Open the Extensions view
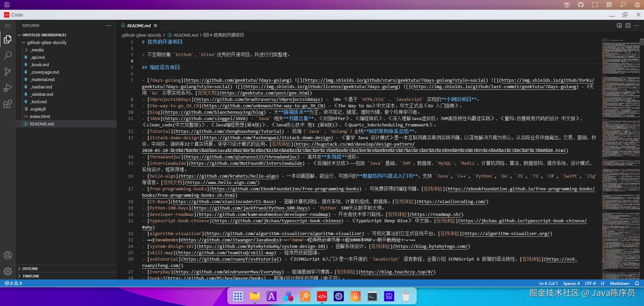Image resolution: width=644 pixels, height=306 pixels. pos(8,104)
